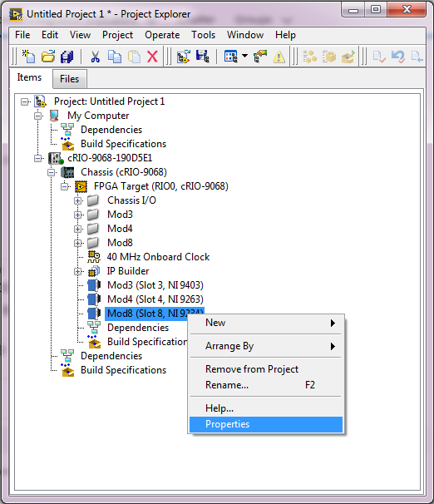Collapse the cRIO-9068-190D5E1 tree node
The height and width of the screenshot is (504, 434).
pyautogui.click(x=38, y=158)
